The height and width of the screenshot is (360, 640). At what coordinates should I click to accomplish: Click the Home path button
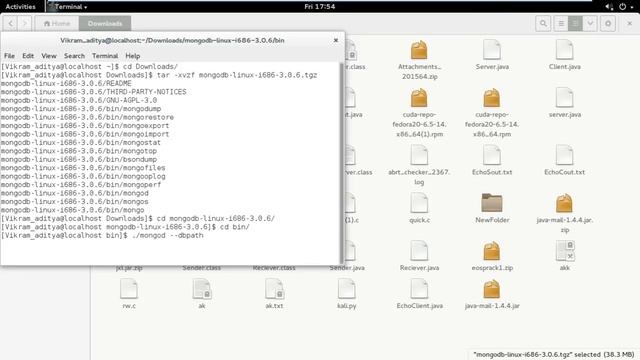(57, 24)
